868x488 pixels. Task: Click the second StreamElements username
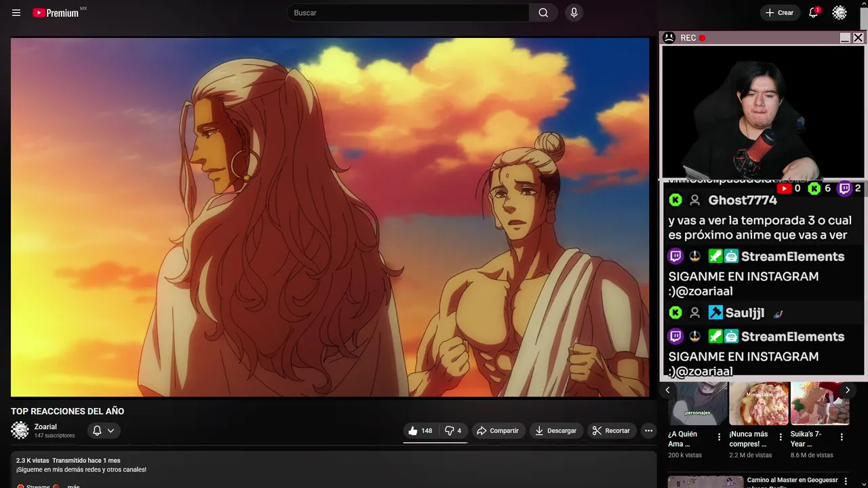(x=793, y=336)
